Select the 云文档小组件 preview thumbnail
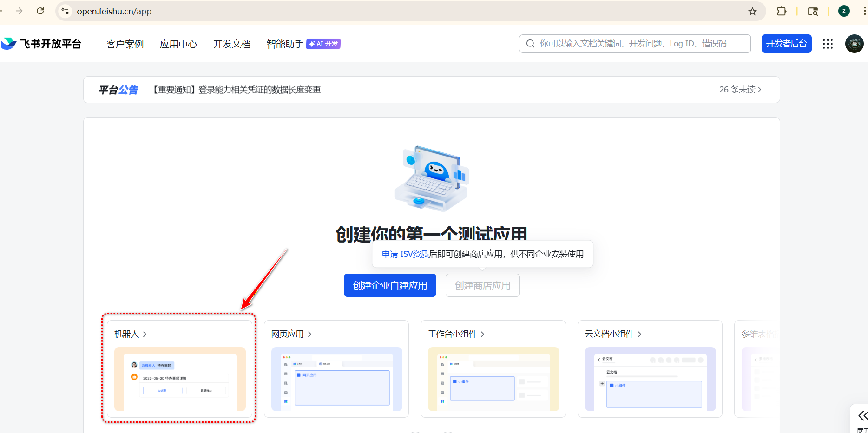The height and width of the screenshot is (433, 868). coord(650,379)
